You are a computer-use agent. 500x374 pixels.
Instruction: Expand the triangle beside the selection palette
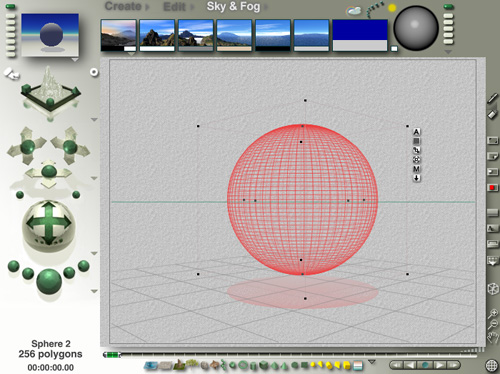(372, 362)
